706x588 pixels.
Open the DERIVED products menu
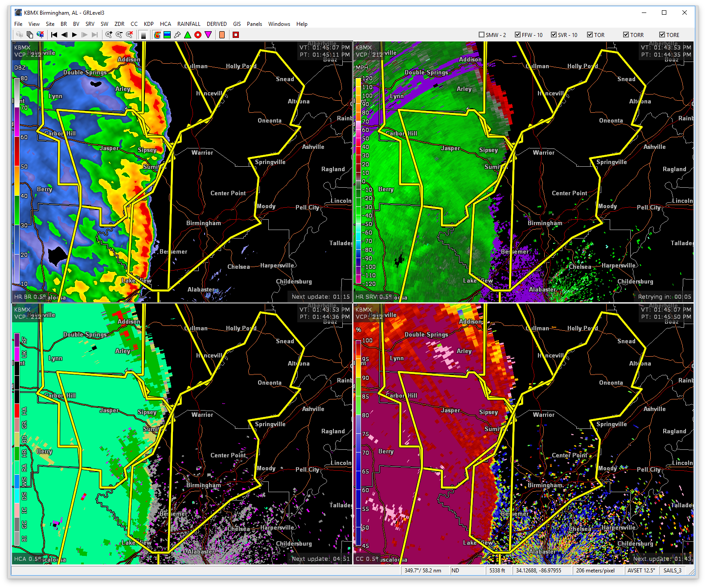tap(217, 24)
